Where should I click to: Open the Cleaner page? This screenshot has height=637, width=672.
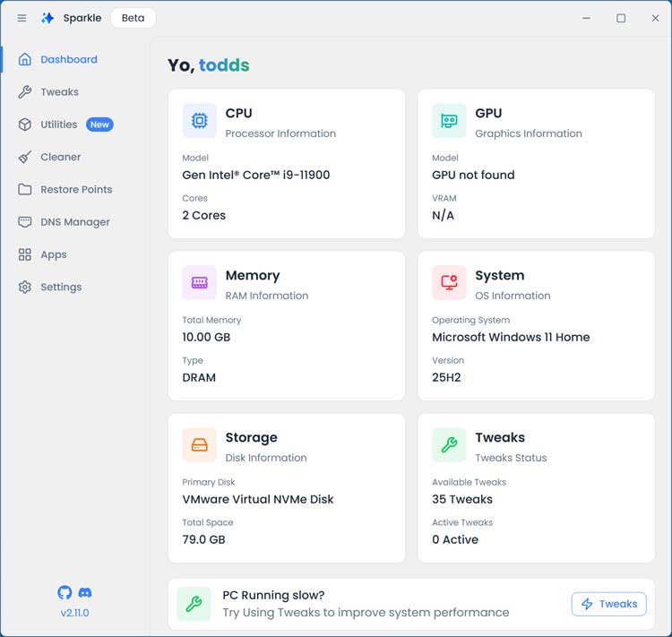point(60,157)
